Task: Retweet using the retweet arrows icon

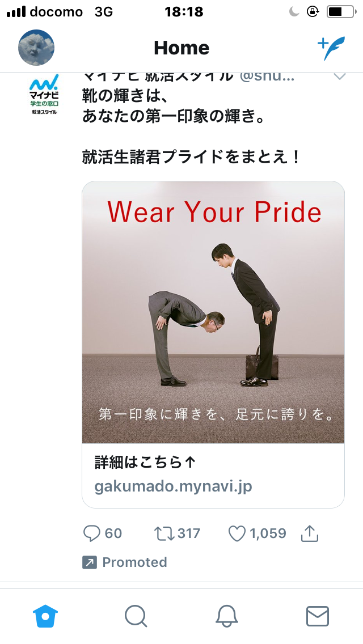Action: (x=164, y=533)
